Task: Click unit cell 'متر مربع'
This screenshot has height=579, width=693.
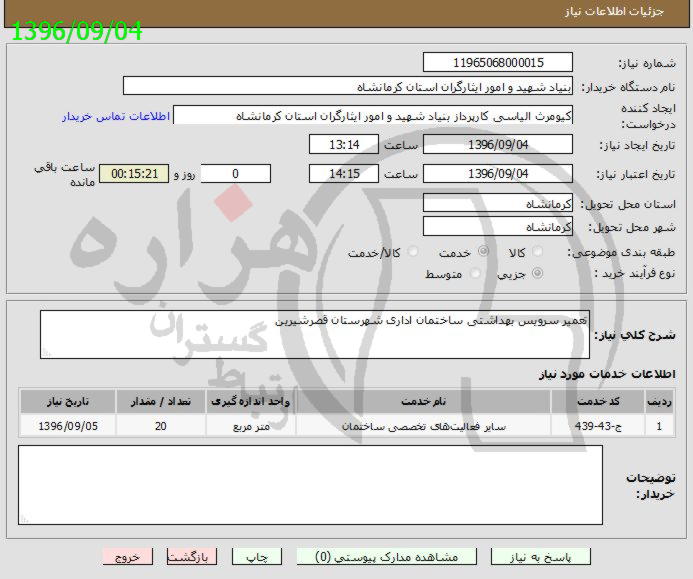Action: [251, 426]
